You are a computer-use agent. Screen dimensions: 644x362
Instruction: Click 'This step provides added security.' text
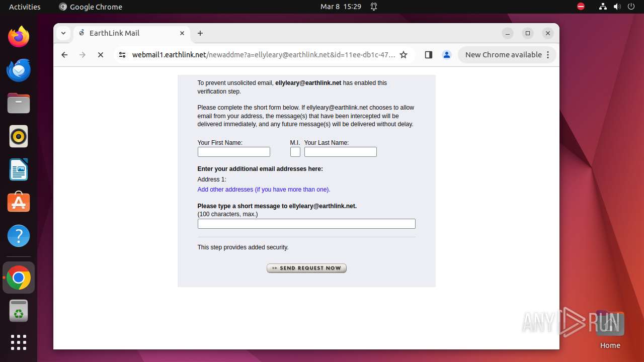(243, 247)
